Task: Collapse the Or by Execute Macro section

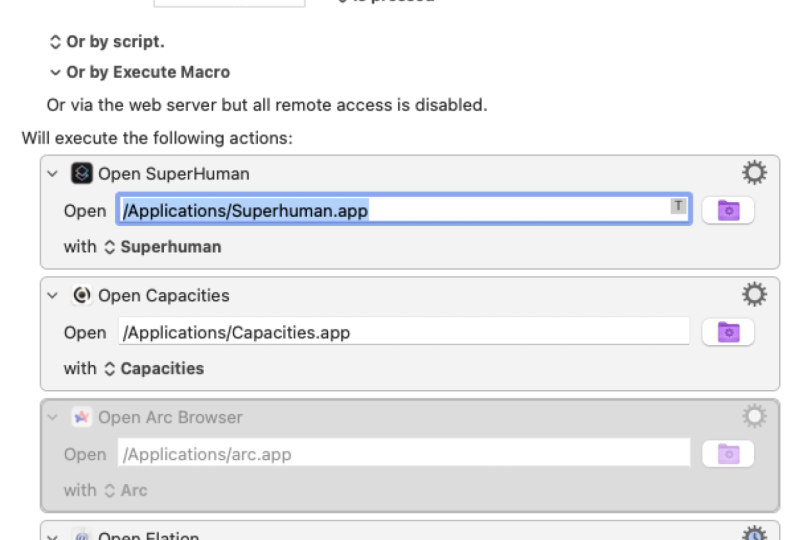Action: pos(55,72)
